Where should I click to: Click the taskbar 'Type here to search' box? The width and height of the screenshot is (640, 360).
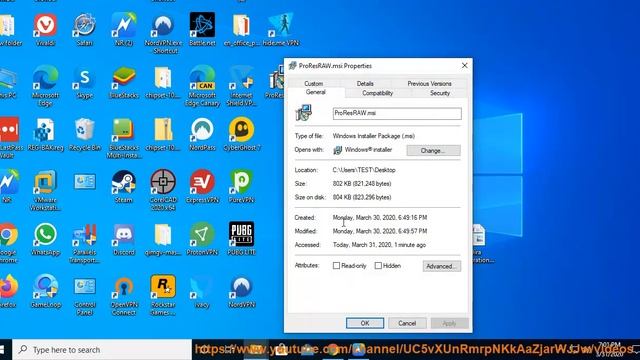click(102, 350)
